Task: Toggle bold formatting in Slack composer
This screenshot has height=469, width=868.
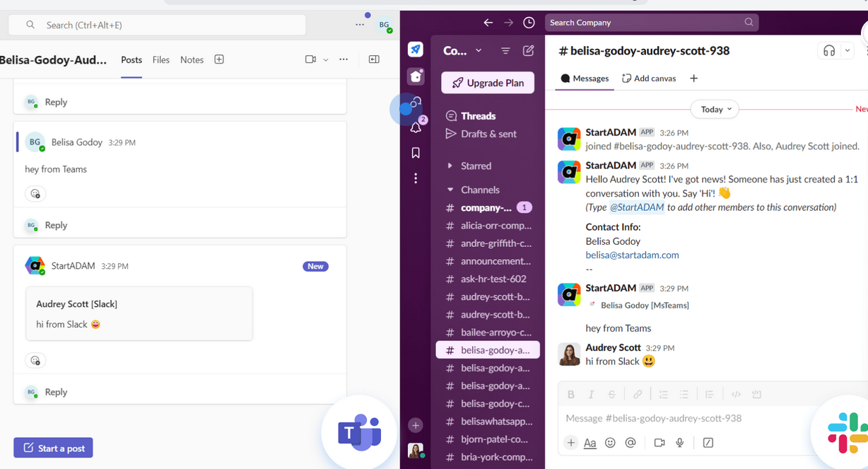Action: point(571,395)
